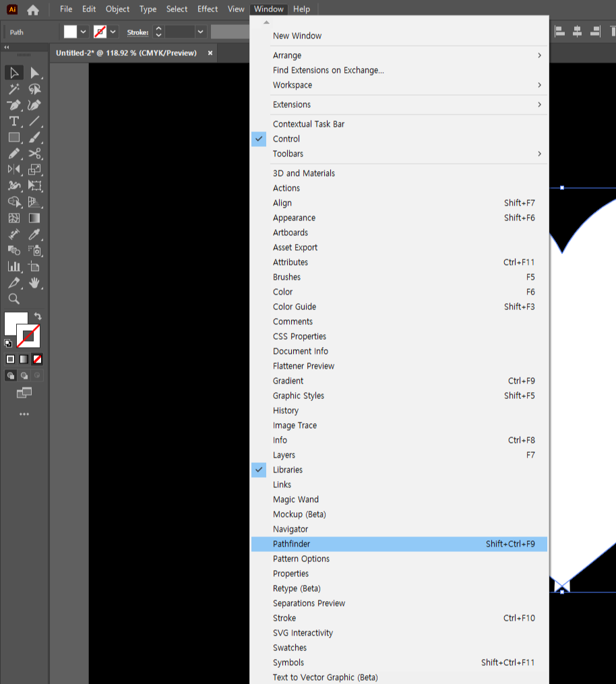Set paint mode to Gradient

click(x=24, y=359)
